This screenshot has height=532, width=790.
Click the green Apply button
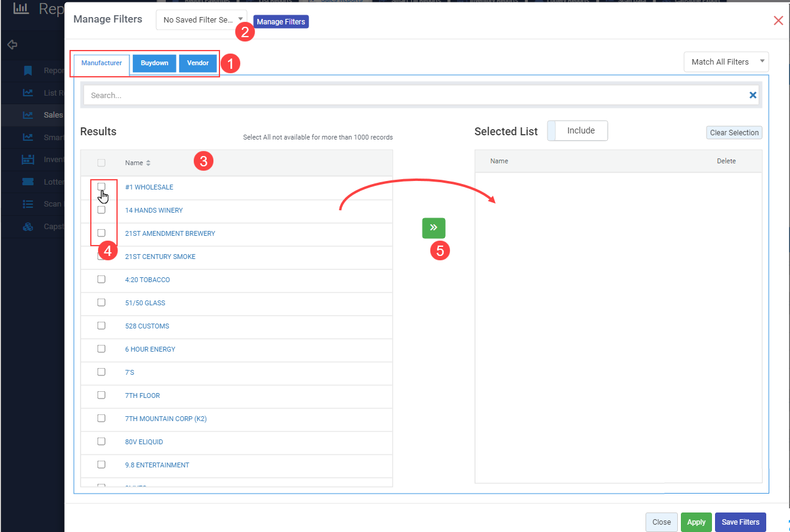coord(696,522)
